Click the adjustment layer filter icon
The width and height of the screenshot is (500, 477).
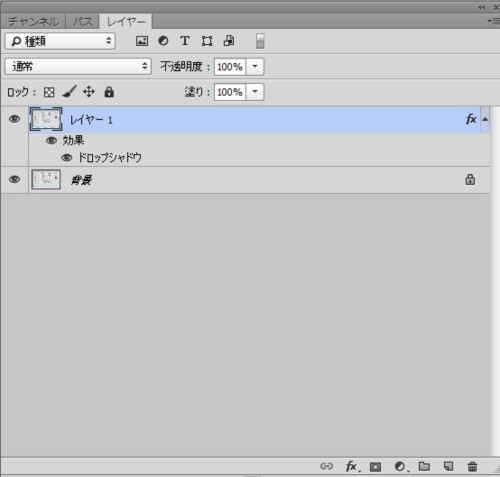(x=163, y=41)
